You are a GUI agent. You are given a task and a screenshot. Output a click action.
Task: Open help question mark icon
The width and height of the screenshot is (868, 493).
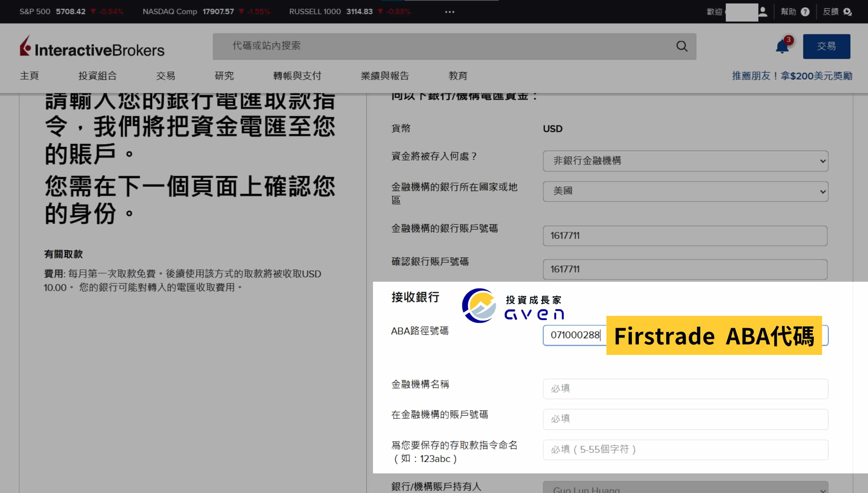[805, 12]
